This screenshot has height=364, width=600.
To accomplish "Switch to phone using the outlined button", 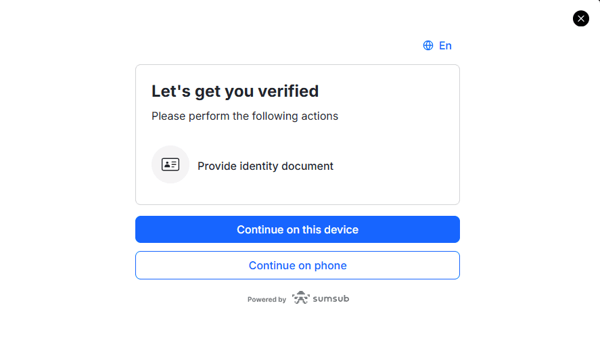I will 298,265.
